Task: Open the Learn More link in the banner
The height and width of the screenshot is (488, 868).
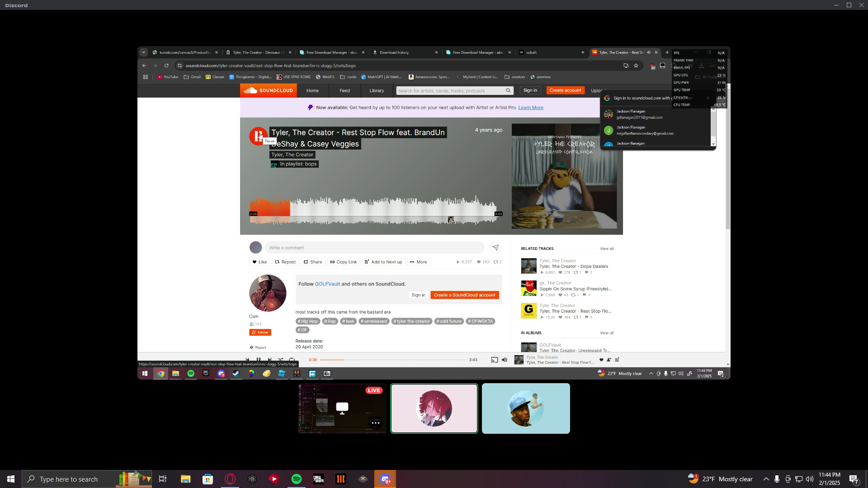Action: pos(530,108)
